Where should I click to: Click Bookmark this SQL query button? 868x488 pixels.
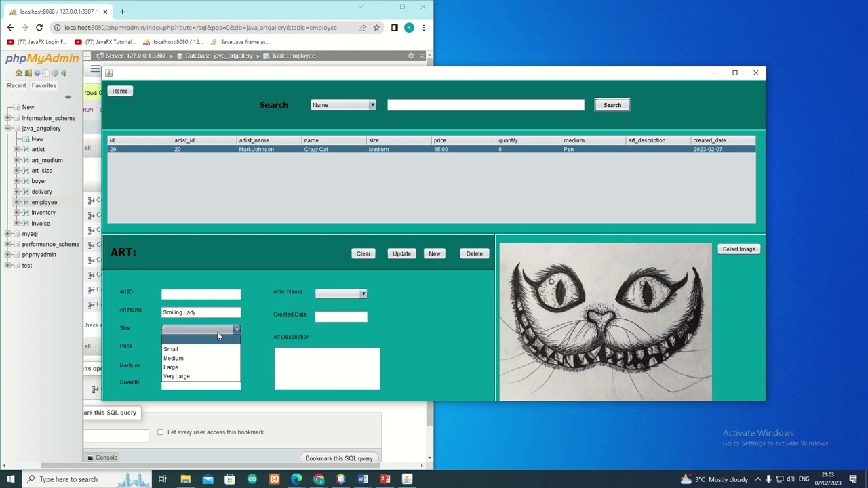click(x=339, y=458)
